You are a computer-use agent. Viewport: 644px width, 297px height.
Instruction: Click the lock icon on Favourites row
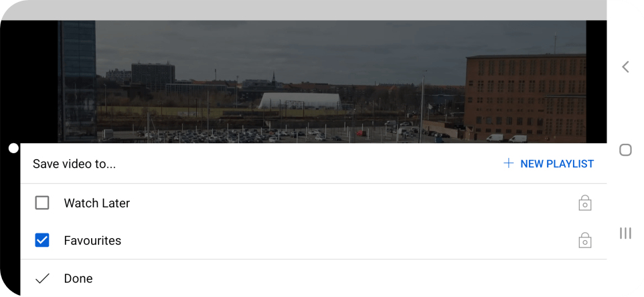pos(585,240)
